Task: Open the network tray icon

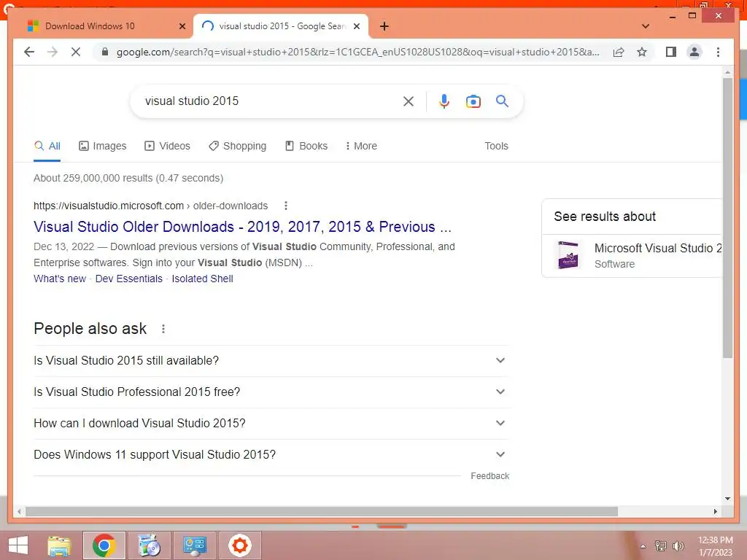Action: click(661, 545)
